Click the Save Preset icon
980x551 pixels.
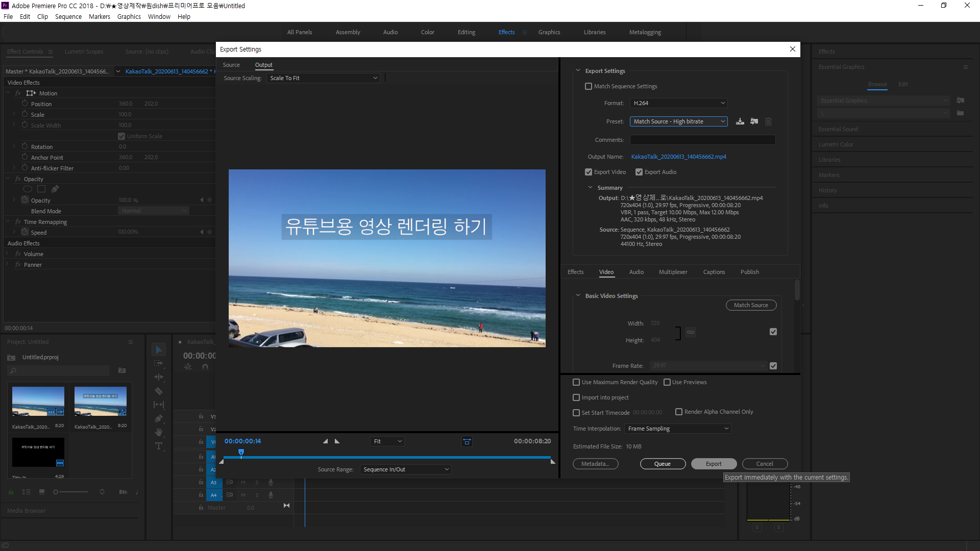[740, 121]
